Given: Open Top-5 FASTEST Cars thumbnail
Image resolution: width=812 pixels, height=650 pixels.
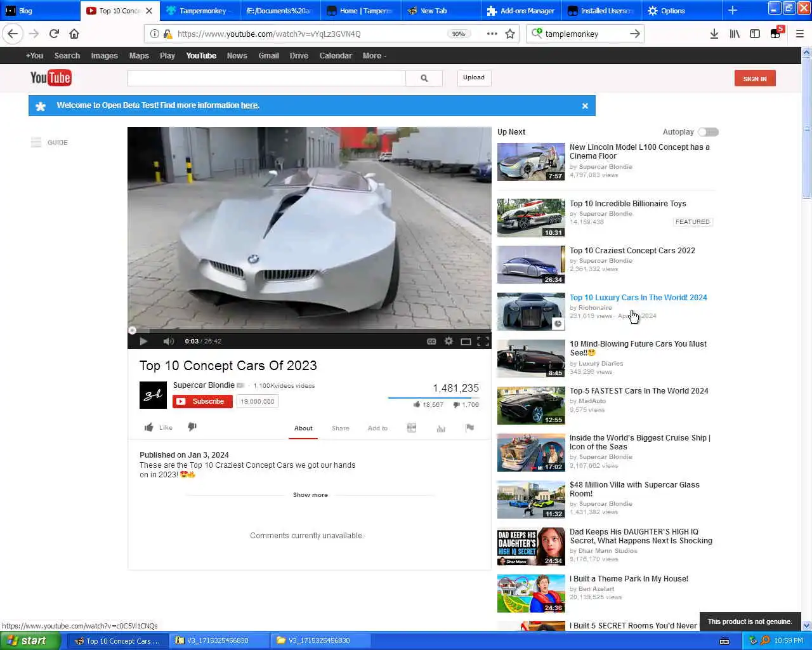Looking at the screenshot, I should [x=531, y=406].
